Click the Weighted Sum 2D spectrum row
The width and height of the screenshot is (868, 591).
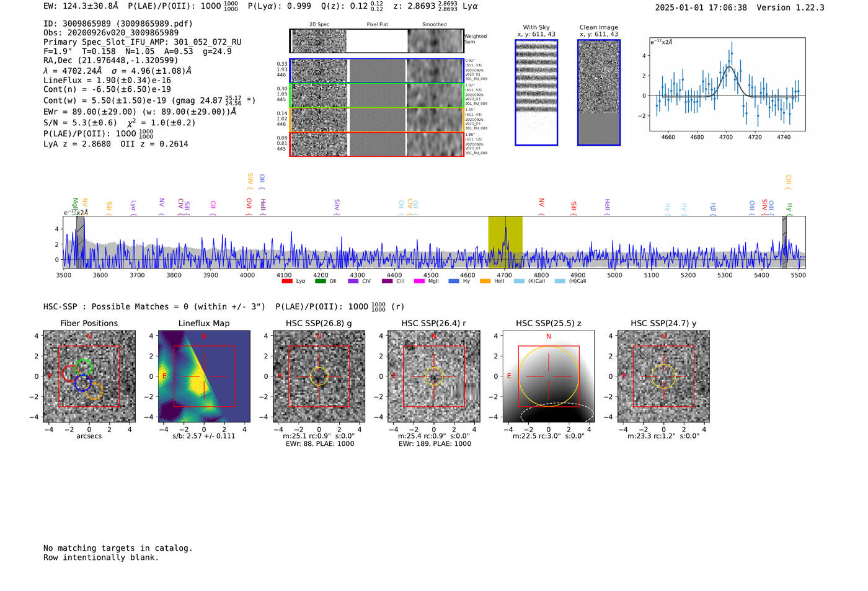tap(376, 41)
